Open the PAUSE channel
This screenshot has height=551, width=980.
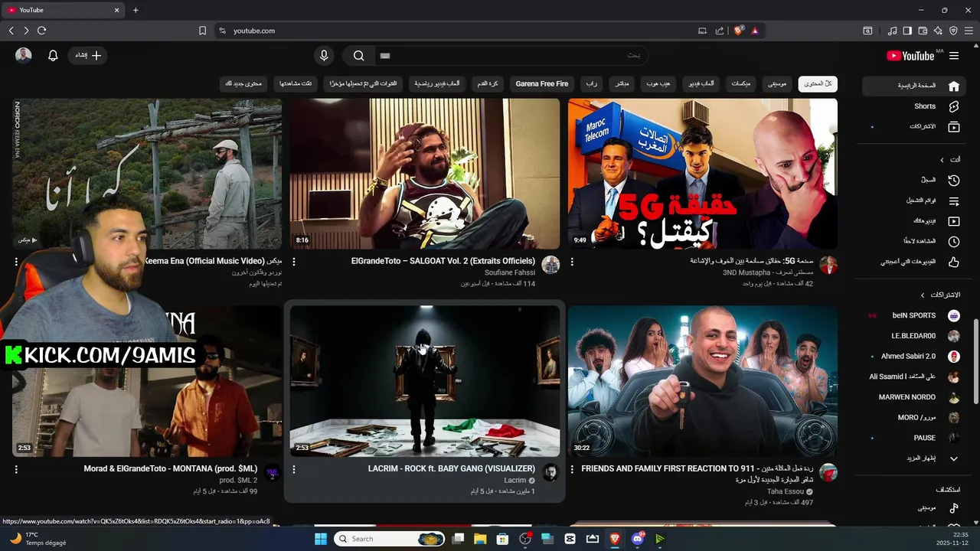coord(913,438)
